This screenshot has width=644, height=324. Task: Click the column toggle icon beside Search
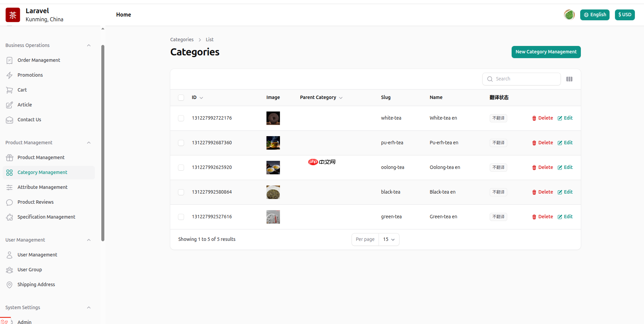click(x=569, y=79)
